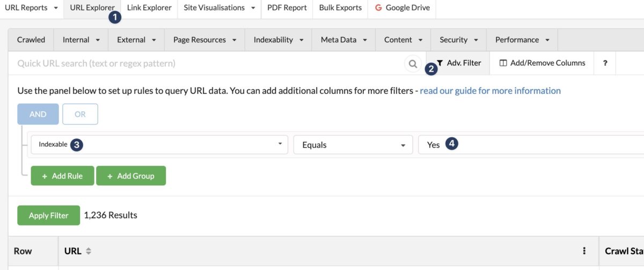
Task: Open the read our guide link
Action: [x=490, y=91]
